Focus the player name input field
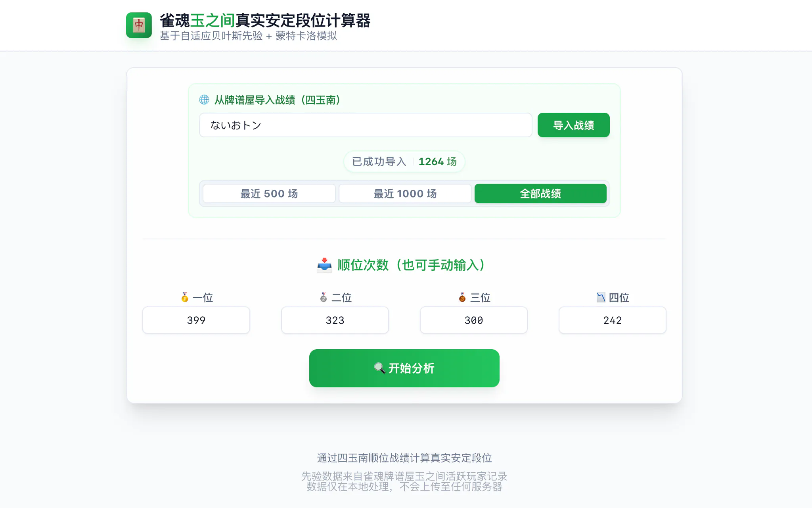This screenshot has height=508, width=812. coord(365,125)
